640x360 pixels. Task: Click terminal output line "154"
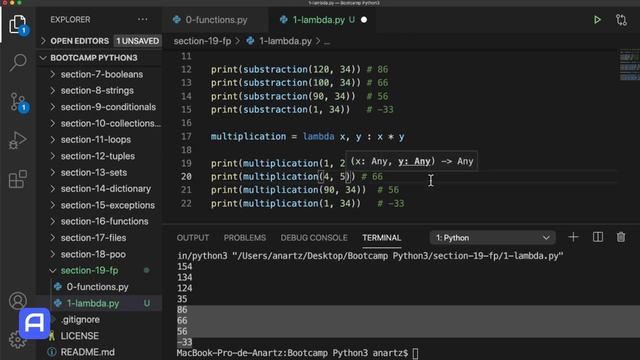tap(184, 267)
